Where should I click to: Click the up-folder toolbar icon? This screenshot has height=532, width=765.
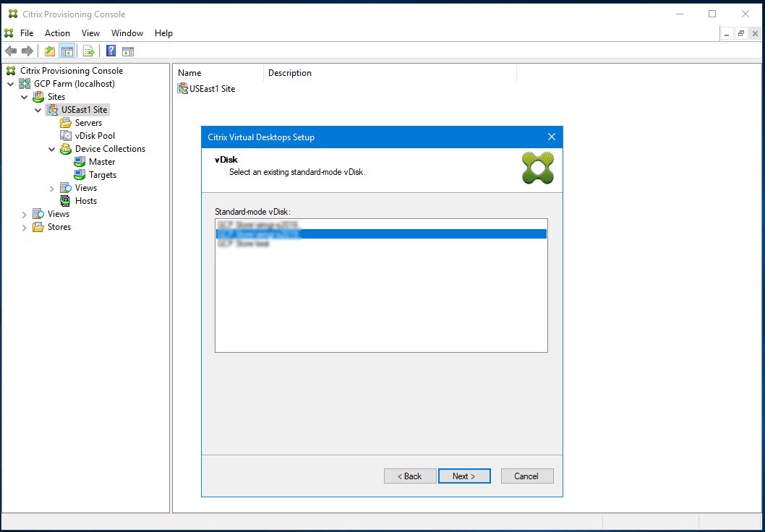pos(48,51)
